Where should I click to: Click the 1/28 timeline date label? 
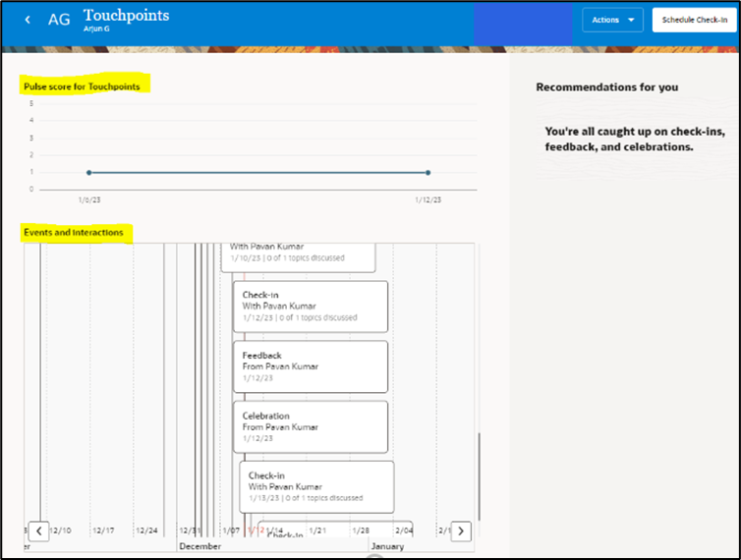click(361, 531)
